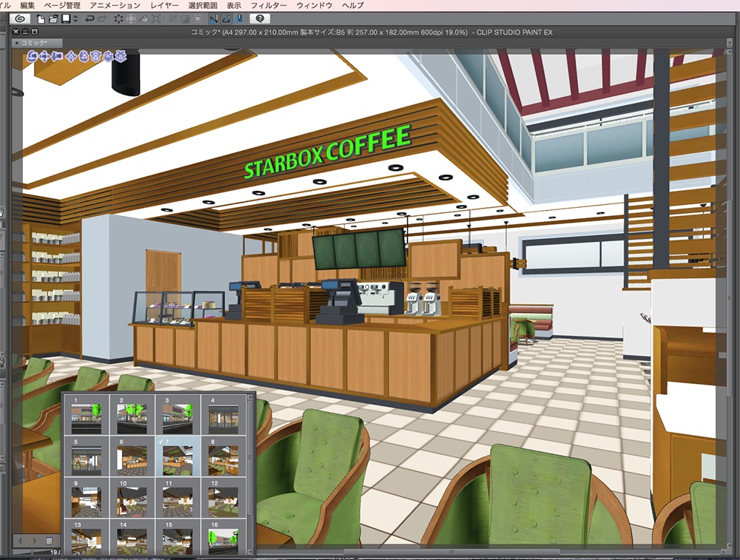Open the ヘルプ menu
Image resolution: width=740 pixels, height=560 pixels.
pos(352,5)
